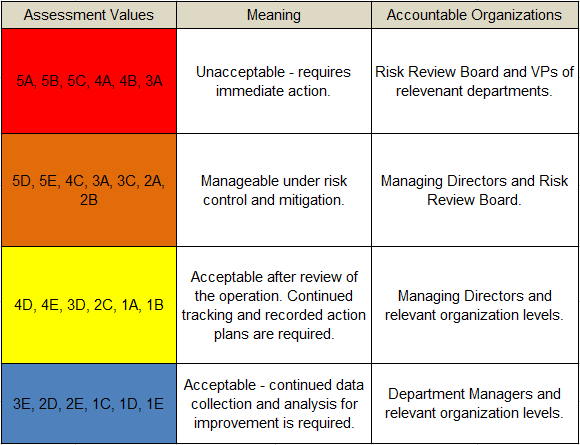This screenshot has height=445, width=580.
Task: Click 'relevenant departments' text in first row
Action: [473, 91]
